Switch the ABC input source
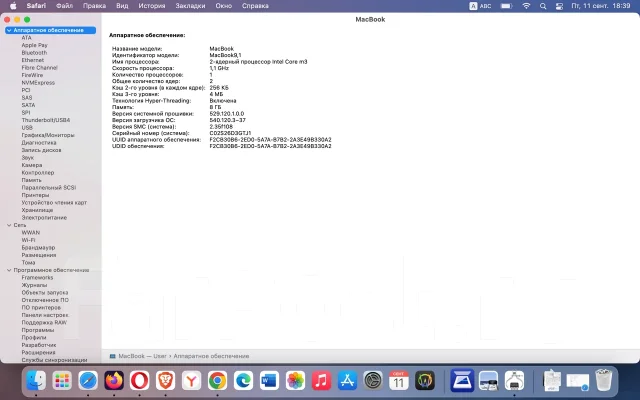The width and height of the screenshot is (640, 400). 480,6
